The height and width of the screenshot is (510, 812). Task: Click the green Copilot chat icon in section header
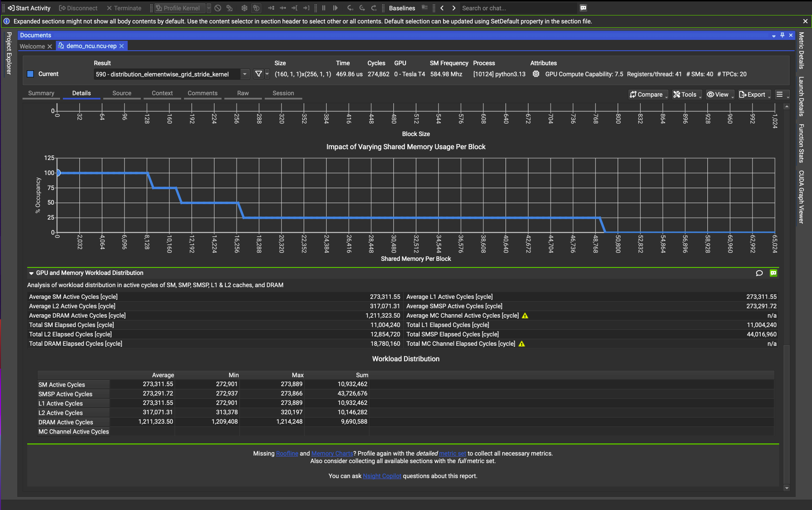[774, 273]
